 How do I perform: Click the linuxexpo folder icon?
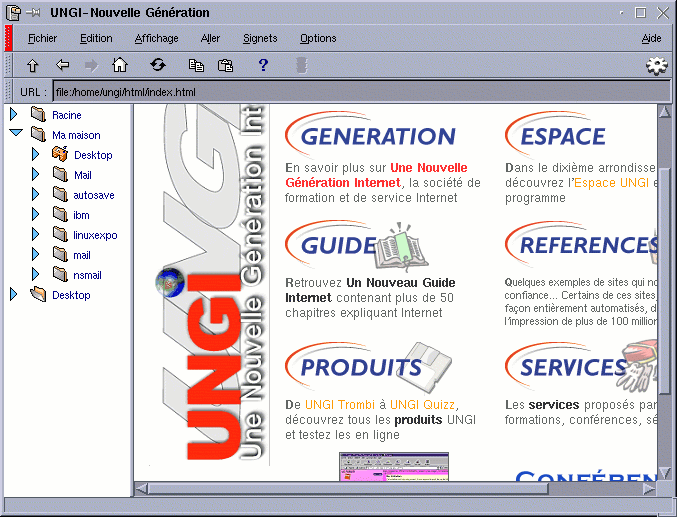[x=60, y=235]
